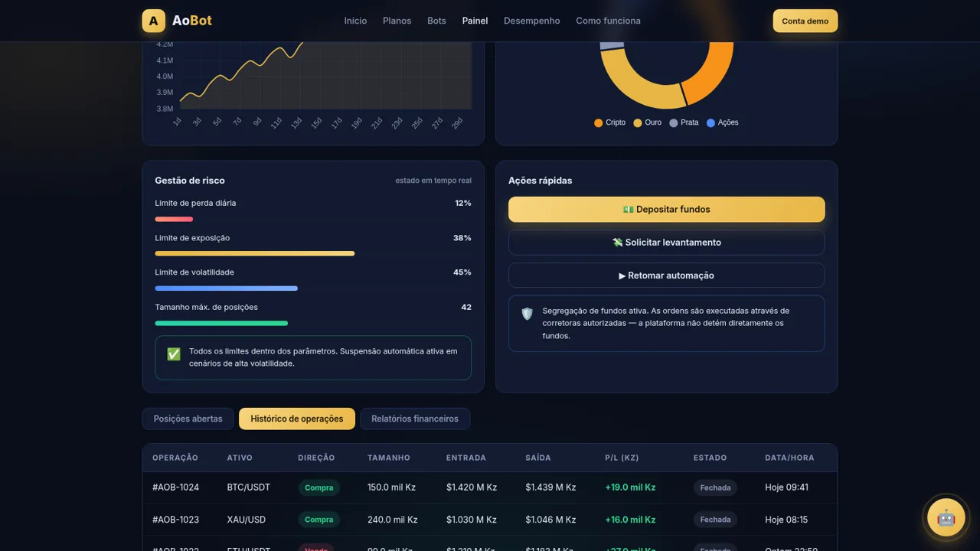Click the 150.0 mil Kz size value
Viewport: 980px width, 551px height.
coord(392,487)
